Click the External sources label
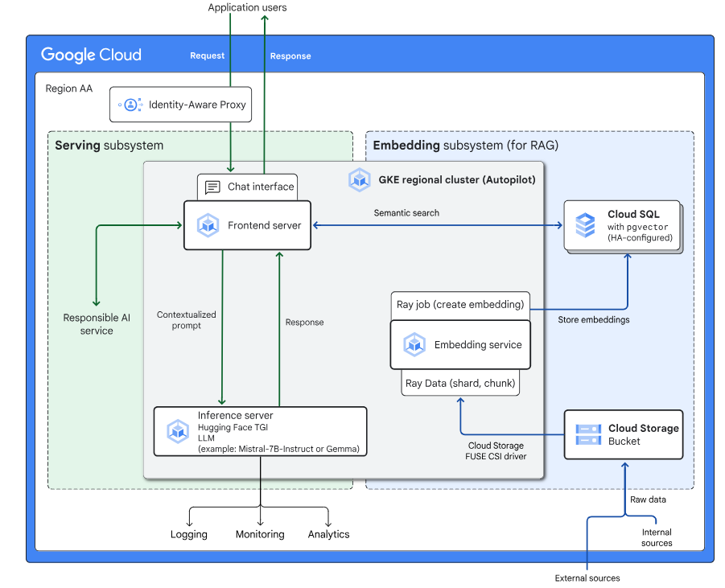This screenshot has height=588, width=725. click(x=587, y=578)
